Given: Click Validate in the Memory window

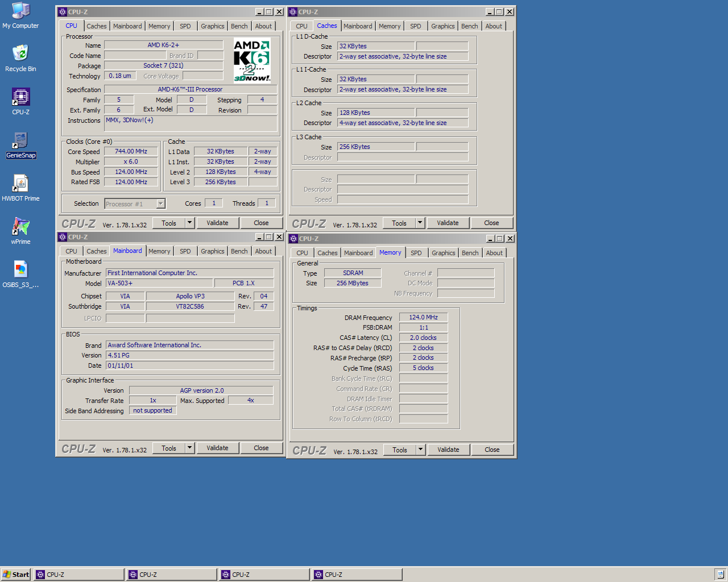Looking at the screenshot, I should pos(448,450).
